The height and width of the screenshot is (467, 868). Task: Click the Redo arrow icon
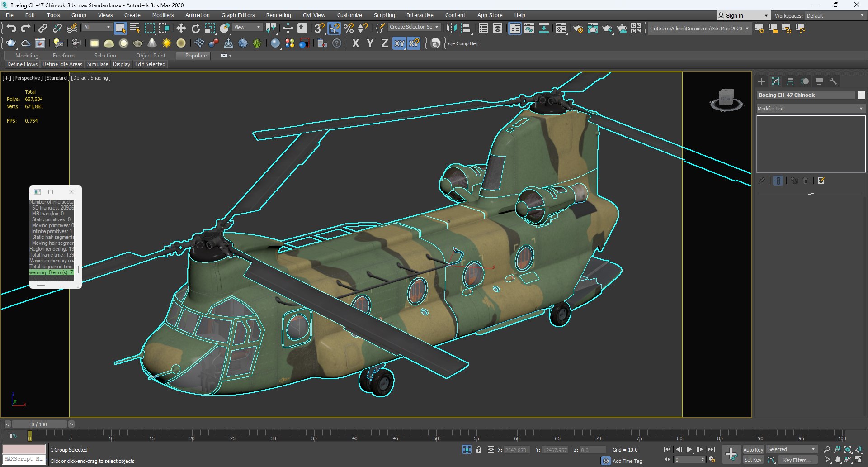[26, 29]
